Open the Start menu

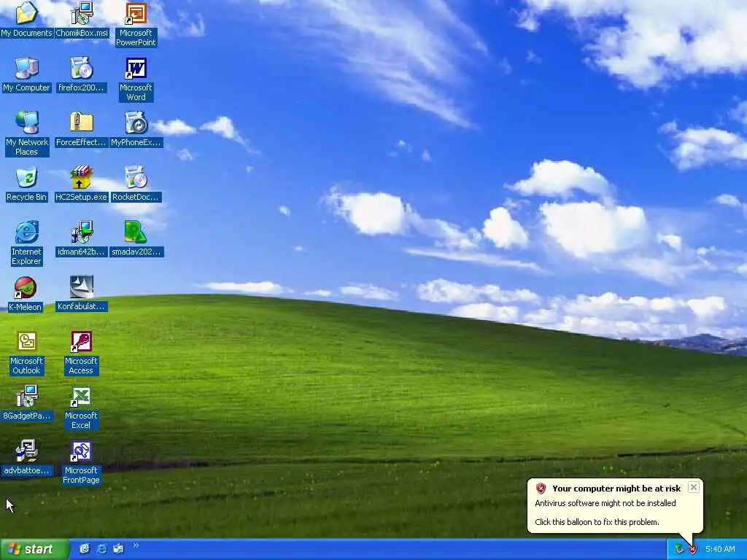click(34, 549)
